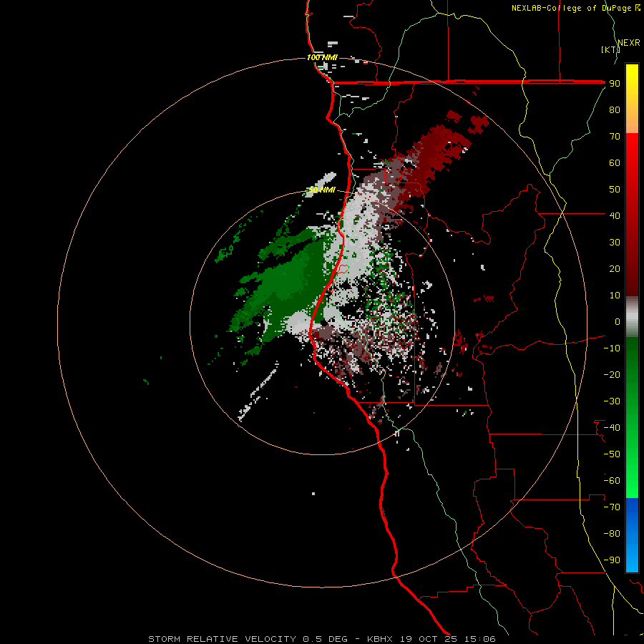The height and width of the screenshot is (644, 644).
Task: Click the 10 value on the velocity scale
Action: (x=615, y=296)
